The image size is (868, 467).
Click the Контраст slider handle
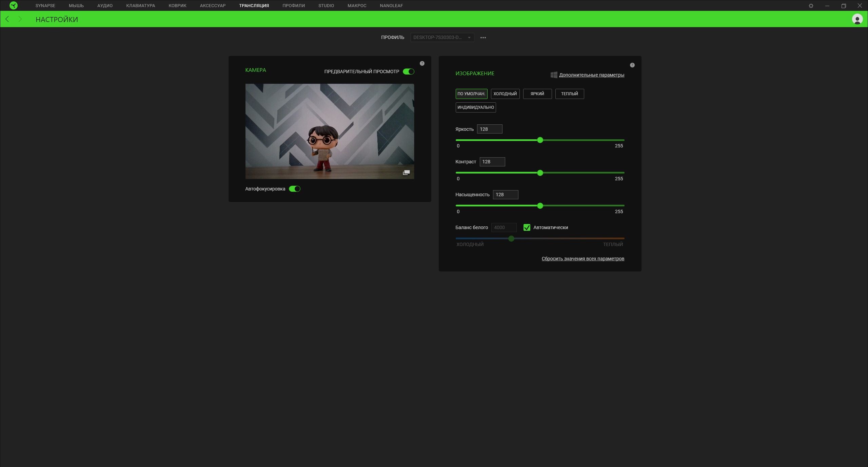point(540,173)
